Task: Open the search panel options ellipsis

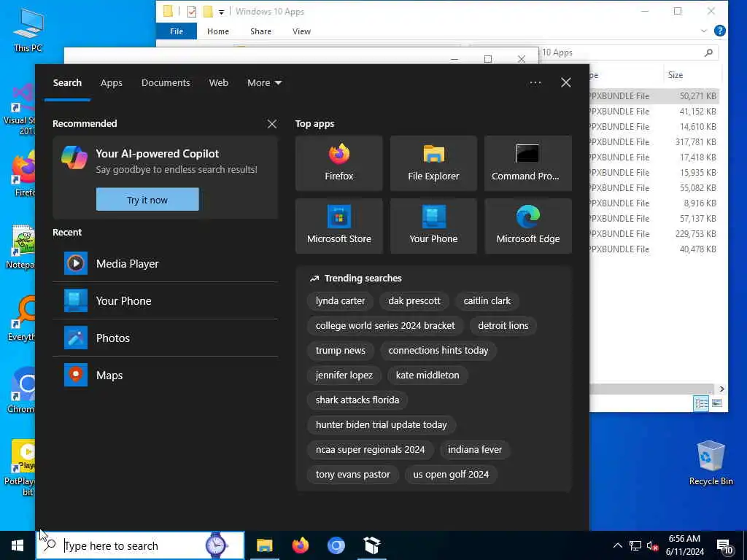Action: [535, 83]
